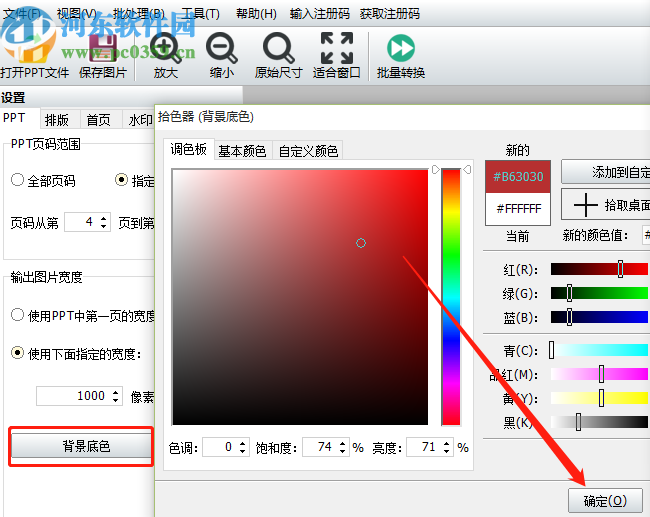Viewport: 650px width, 517px height.
Task: Decrease the starting page number stepper
Action: coord(104,227)
